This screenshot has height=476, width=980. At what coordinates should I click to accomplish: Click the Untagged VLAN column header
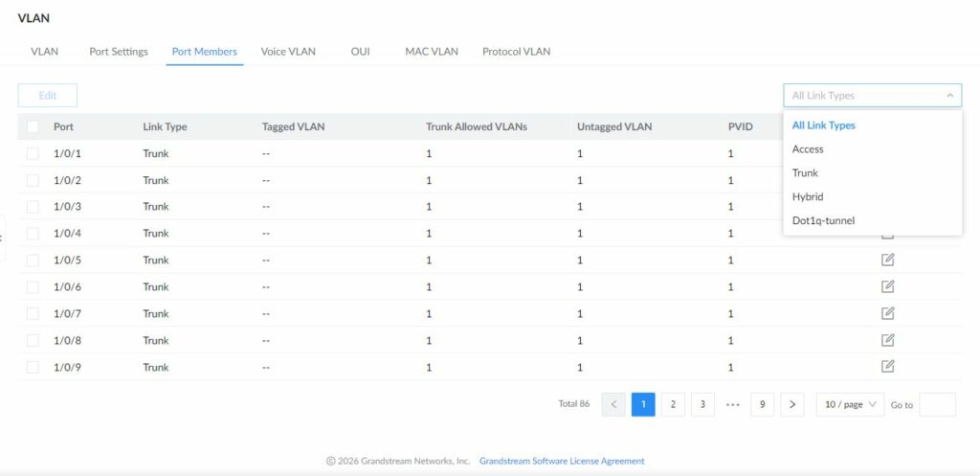614,127
